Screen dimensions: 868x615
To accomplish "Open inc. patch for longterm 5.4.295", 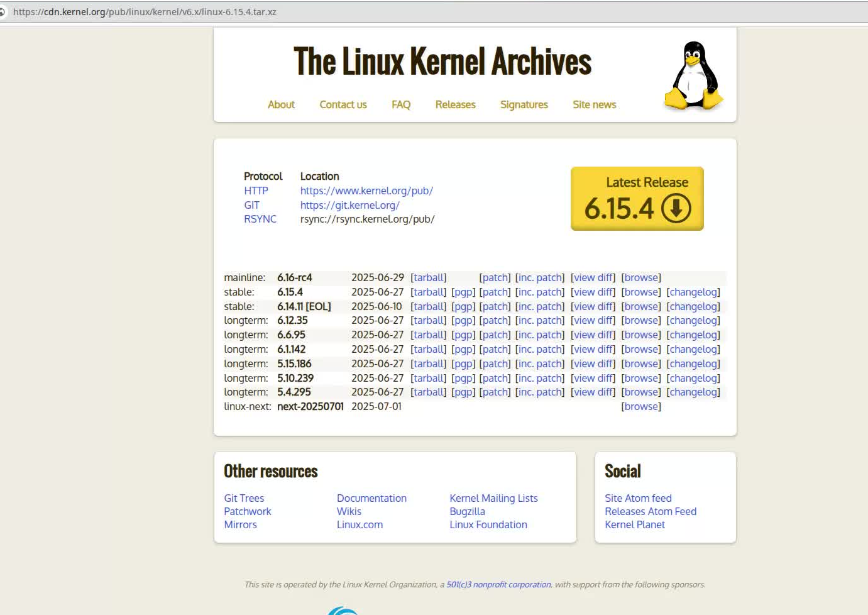I will (x=540, y=392).
